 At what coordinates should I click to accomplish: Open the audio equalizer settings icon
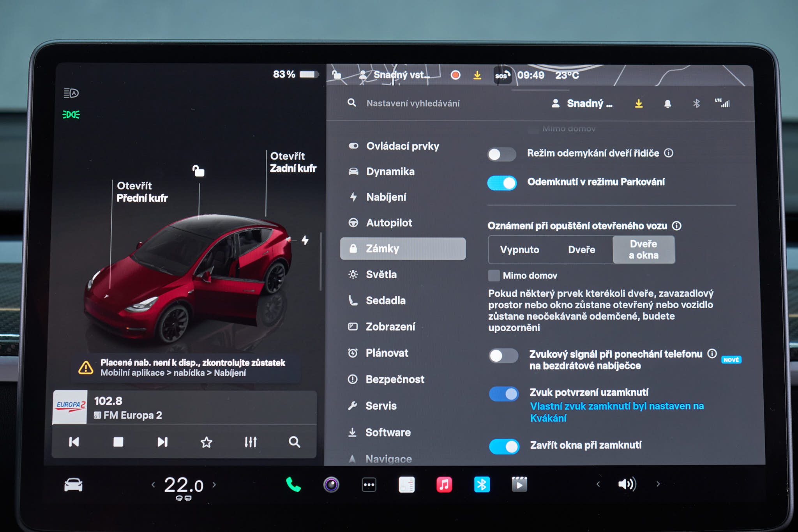(250, 442)
